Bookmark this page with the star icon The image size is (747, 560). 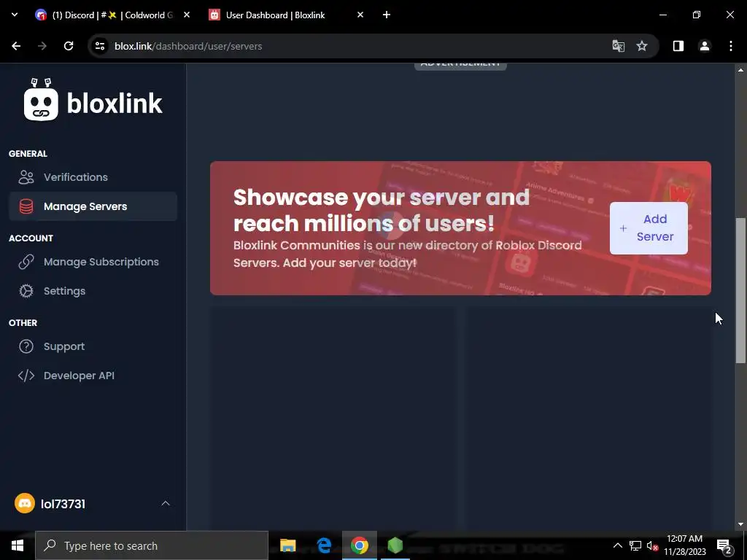[642, 46]
